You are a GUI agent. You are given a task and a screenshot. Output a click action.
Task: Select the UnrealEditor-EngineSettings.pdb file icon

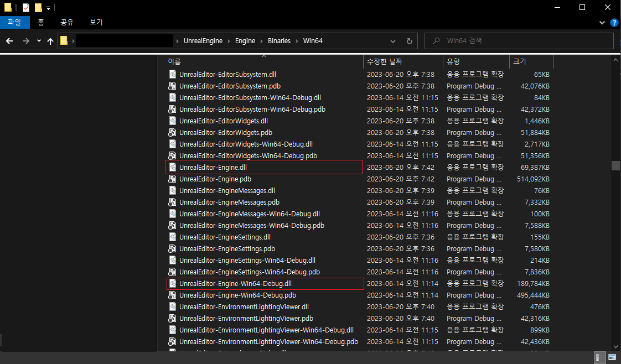(172, 248)
